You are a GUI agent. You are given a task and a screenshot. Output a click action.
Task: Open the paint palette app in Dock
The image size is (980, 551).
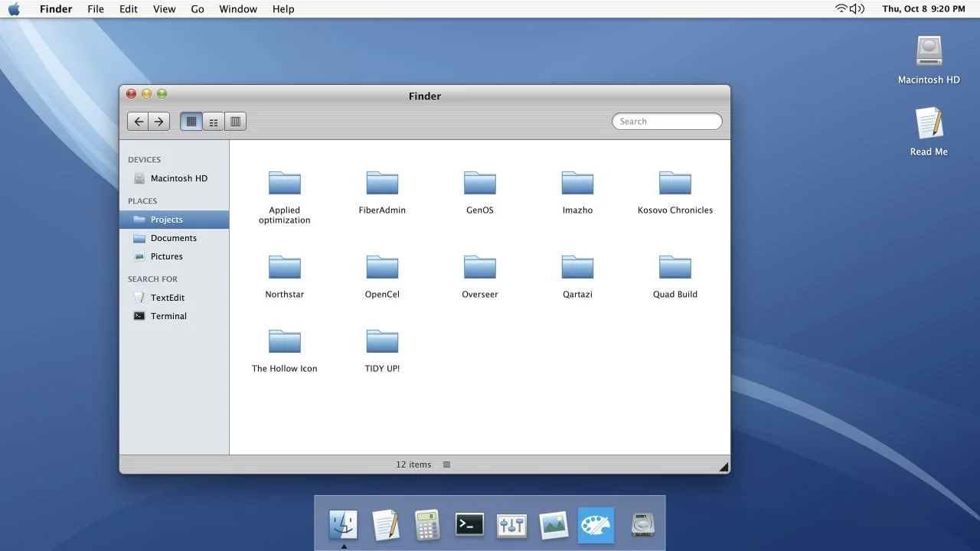point(596,525)
